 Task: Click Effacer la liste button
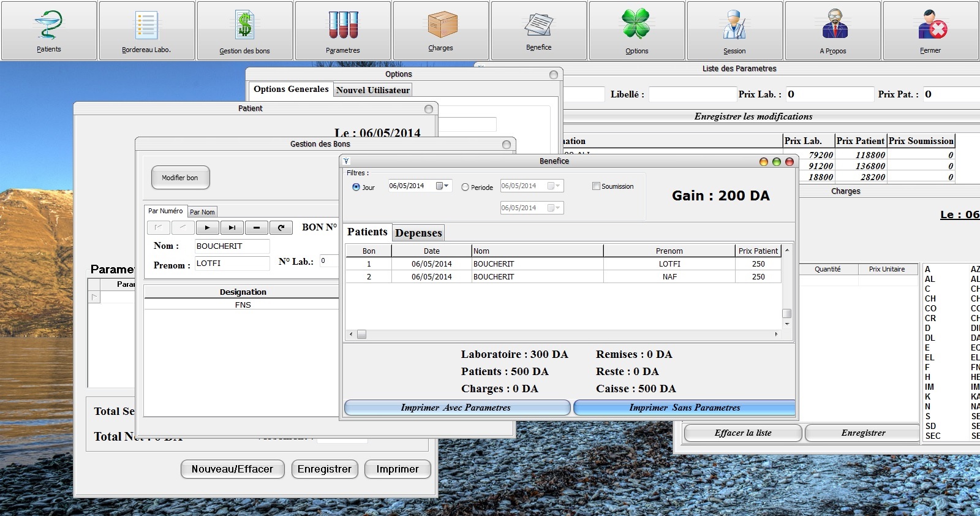click(x=743, y=433)
